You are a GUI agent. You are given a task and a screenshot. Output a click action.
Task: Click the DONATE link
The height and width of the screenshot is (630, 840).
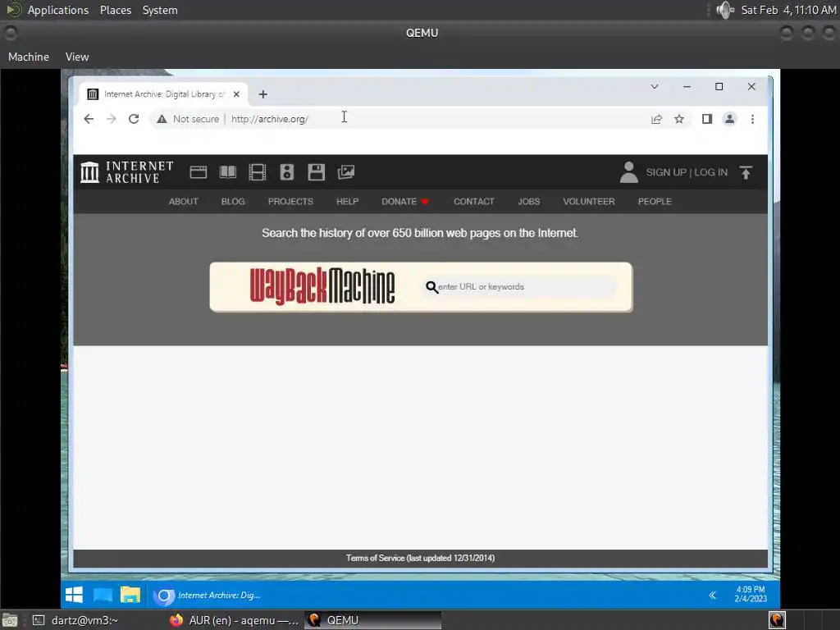[x=405, y=202]
